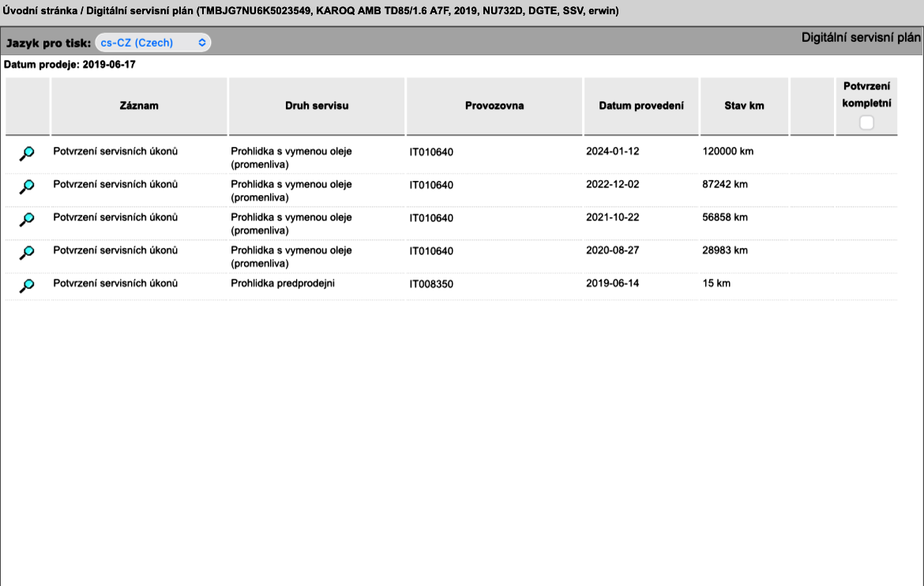Open magnifier for the 2022-12-02 record
Image resolution: width=924 pixels, height=586 pixels.
pos(27,186)
